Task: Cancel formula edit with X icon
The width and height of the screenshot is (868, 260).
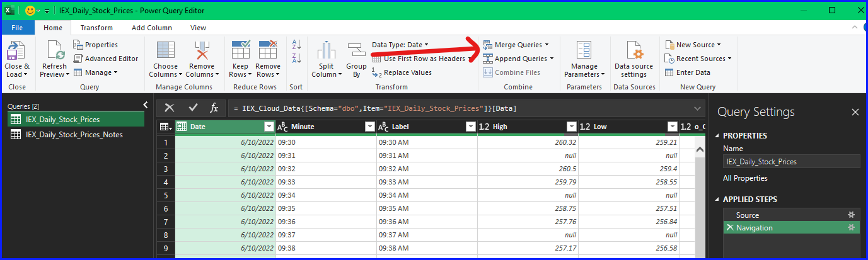Action: pyautogui.click(x=170, y=108)
